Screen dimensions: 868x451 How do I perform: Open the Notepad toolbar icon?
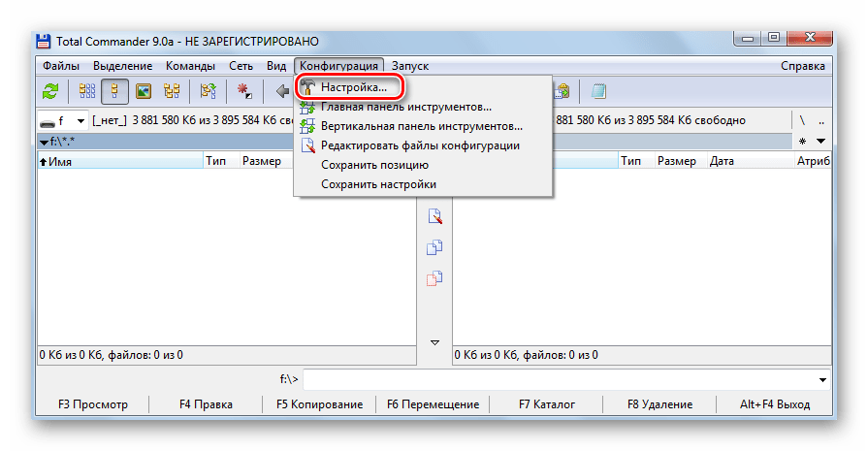pyautogui.click(x=598, y=91)
